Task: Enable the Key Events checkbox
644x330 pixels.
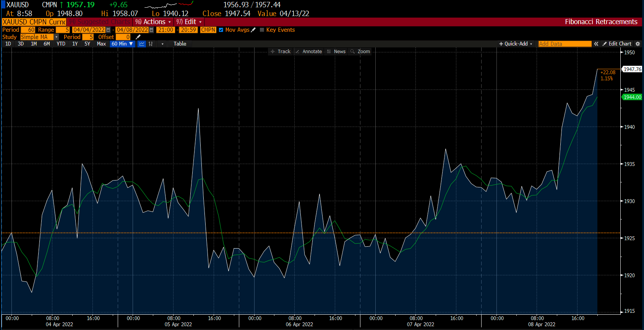Action: [262, 30]
